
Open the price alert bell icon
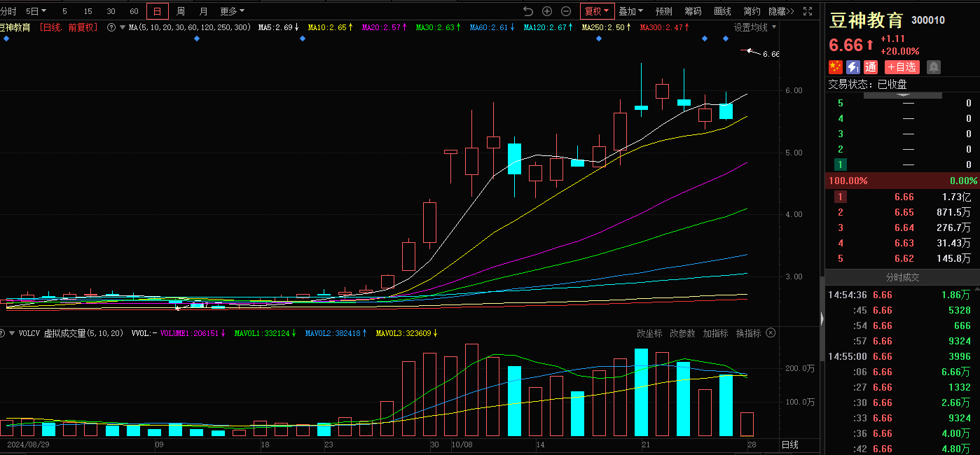tap(934, 67)
